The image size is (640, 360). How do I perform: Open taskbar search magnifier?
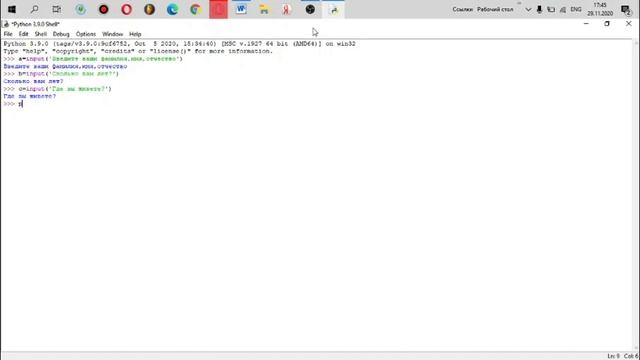(35, 9)
